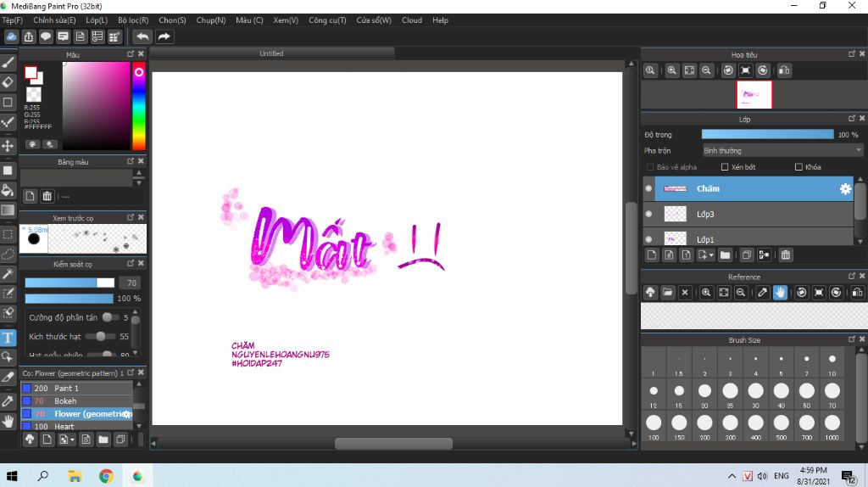Image resolution: width=868 pixels, height=487 pixels.
Task: Select the Lasso tool
Action: pos(8,254)
